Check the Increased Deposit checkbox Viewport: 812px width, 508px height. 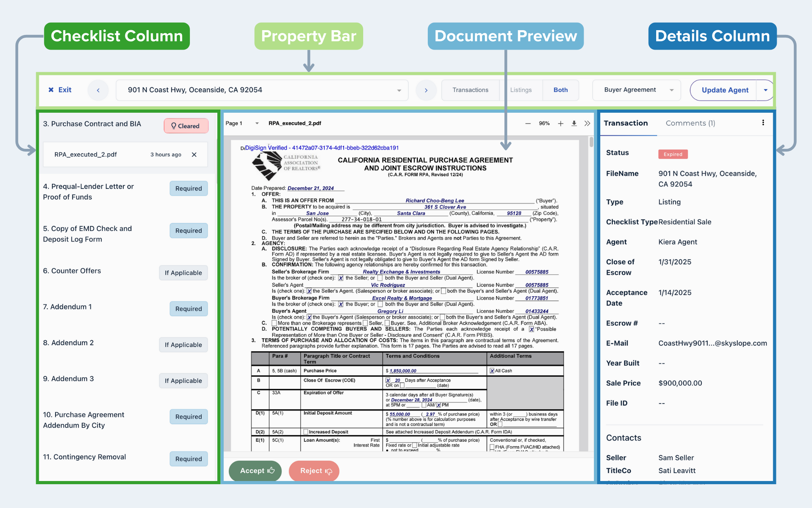[x=306, y=432]
